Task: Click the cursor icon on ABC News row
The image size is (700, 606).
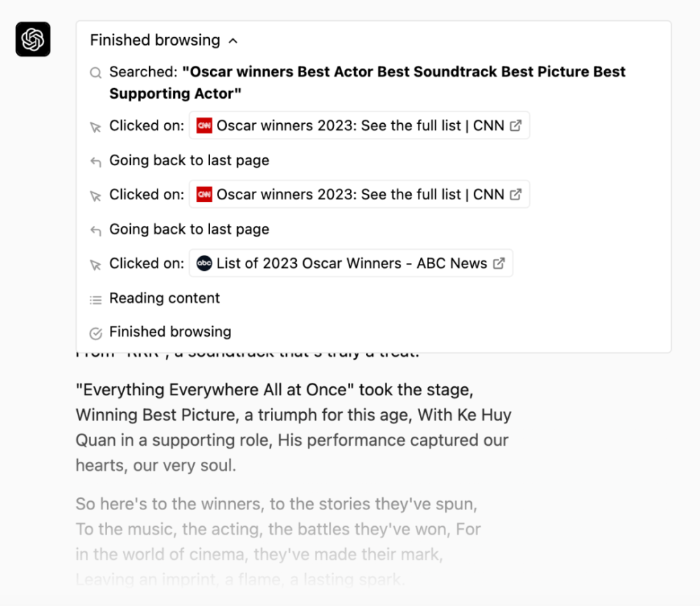Action: 96,265
